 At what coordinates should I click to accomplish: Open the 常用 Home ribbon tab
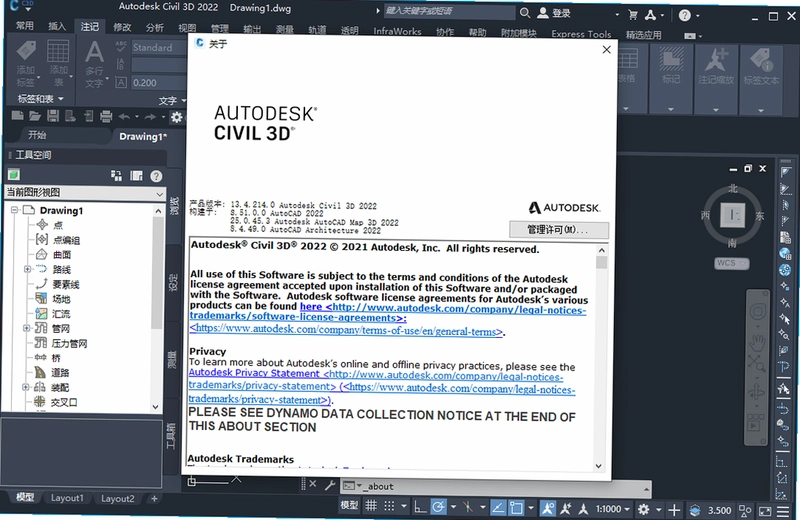click(x=24, y=26)
